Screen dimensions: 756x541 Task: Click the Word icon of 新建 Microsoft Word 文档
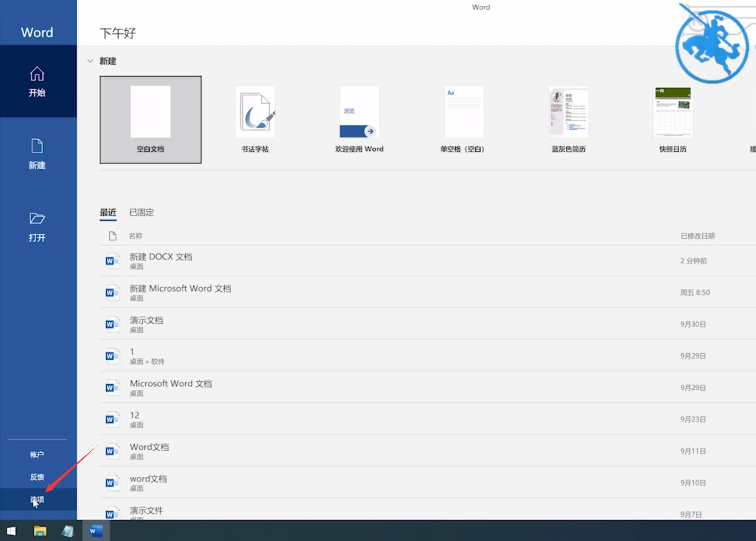coord(112,293)
